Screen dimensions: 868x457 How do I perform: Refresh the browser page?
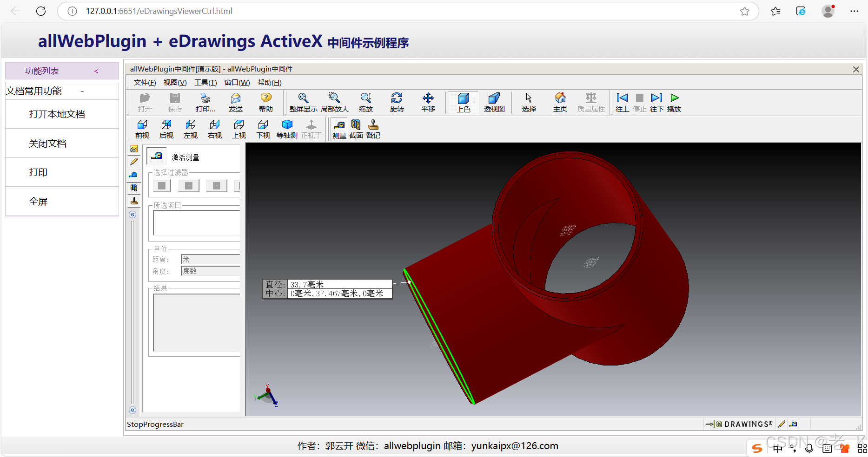(41, 11)
